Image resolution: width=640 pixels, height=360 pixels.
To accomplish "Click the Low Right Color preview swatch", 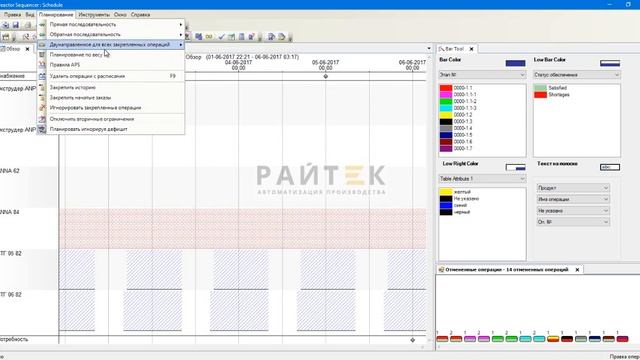I will pos(515,167).
